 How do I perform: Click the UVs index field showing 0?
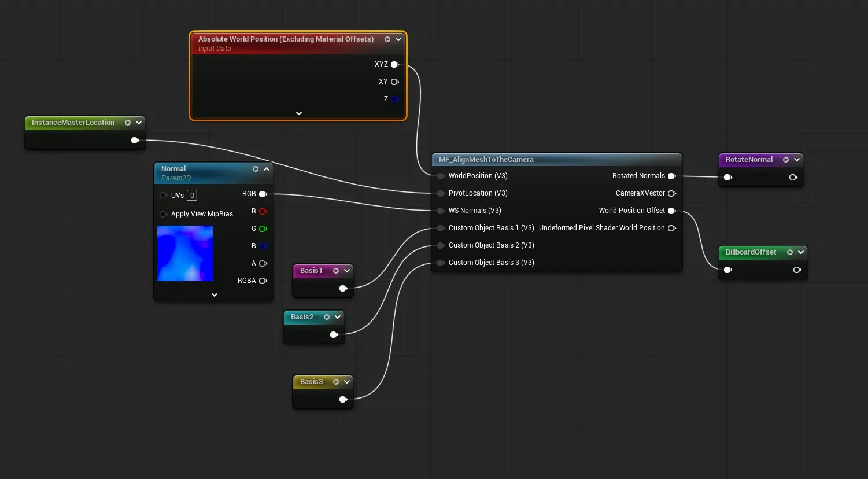pos(192,196)
